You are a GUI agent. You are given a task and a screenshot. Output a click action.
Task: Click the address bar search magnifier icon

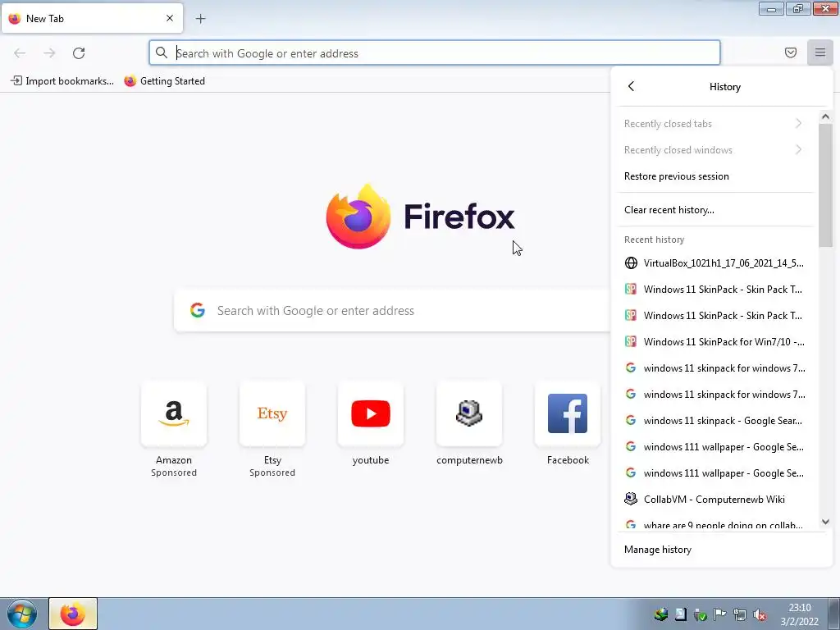pos(162,53)
